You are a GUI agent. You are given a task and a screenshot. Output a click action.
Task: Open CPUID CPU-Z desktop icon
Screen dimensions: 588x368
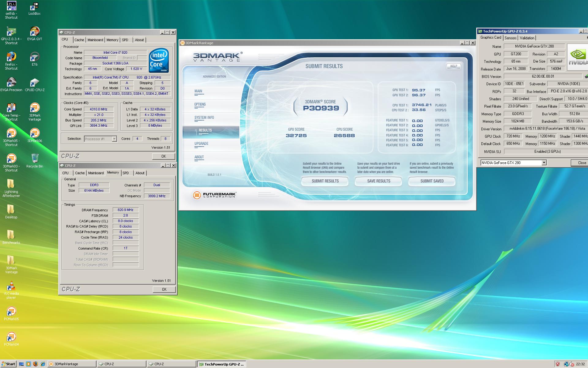(x=35, y=85)
